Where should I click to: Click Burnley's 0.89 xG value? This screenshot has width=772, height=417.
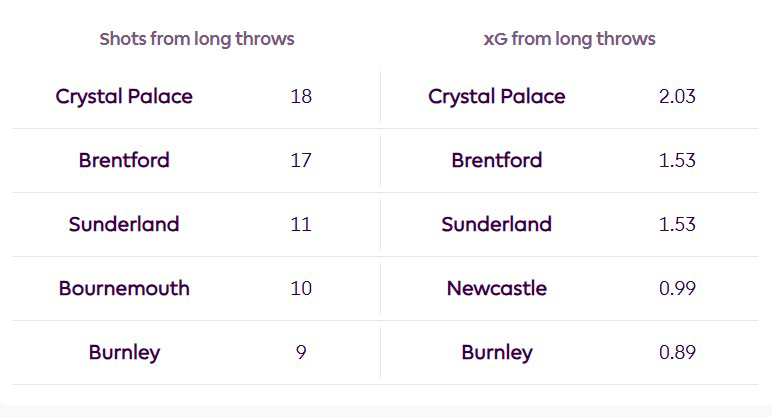pos(677,352)
